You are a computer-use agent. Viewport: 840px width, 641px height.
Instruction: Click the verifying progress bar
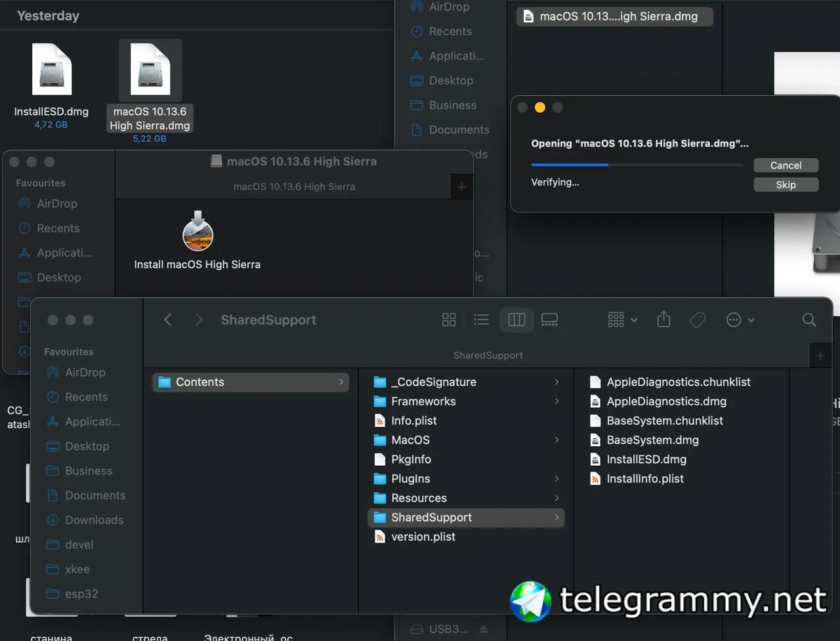[x=637, y=165]
